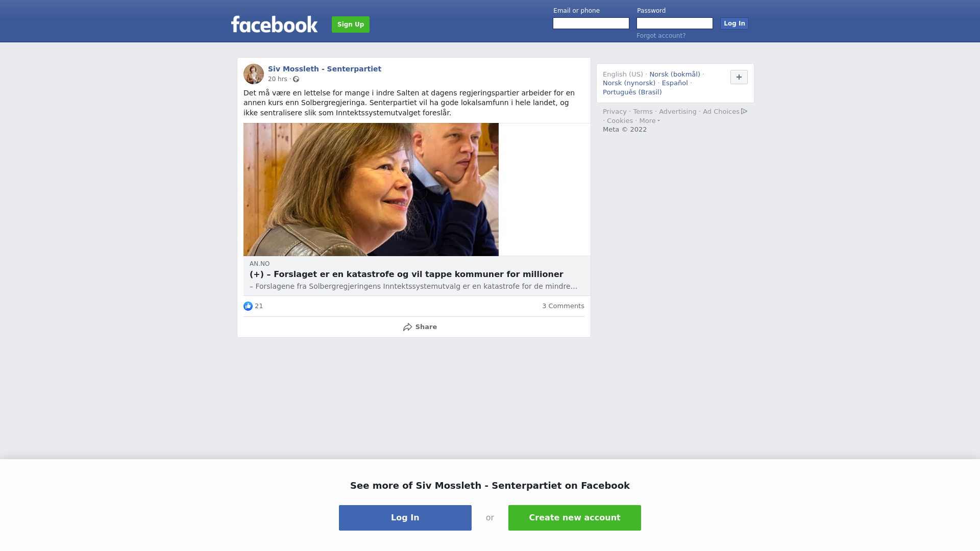Select Português (Brasil) language

click(x=632, y=92)
